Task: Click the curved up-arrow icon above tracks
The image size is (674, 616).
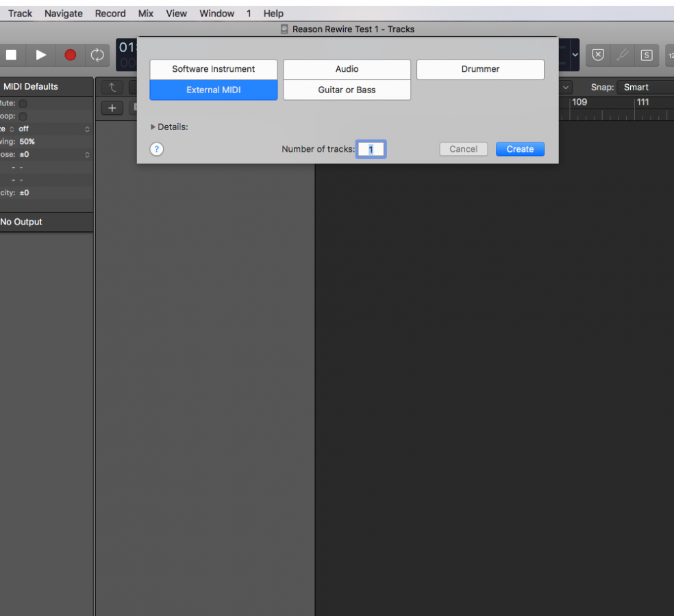Action: [112, 87]
